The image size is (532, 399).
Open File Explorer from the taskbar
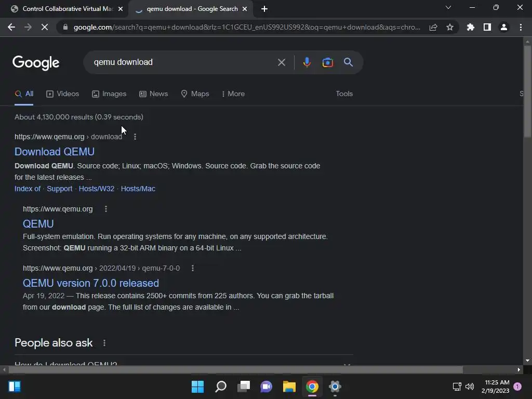[289, 387]
